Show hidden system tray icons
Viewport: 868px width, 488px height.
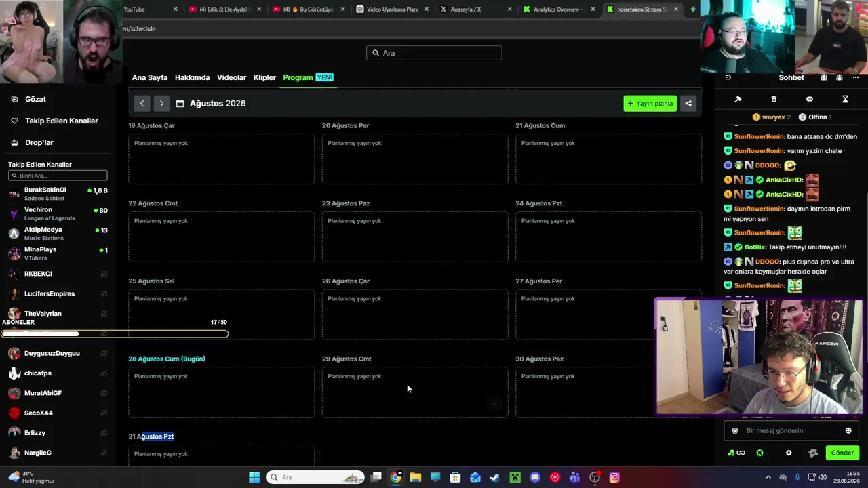click(768, 477)
